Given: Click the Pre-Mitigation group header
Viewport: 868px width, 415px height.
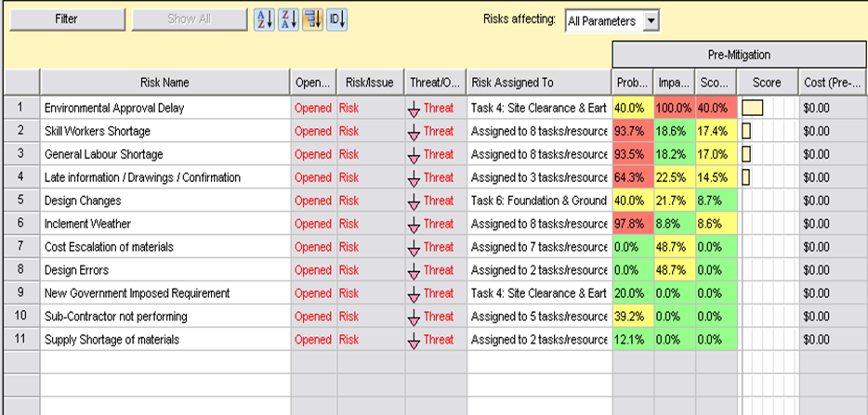Looking at the screenshot, I should pyautogui.click(x=739, y=55).
